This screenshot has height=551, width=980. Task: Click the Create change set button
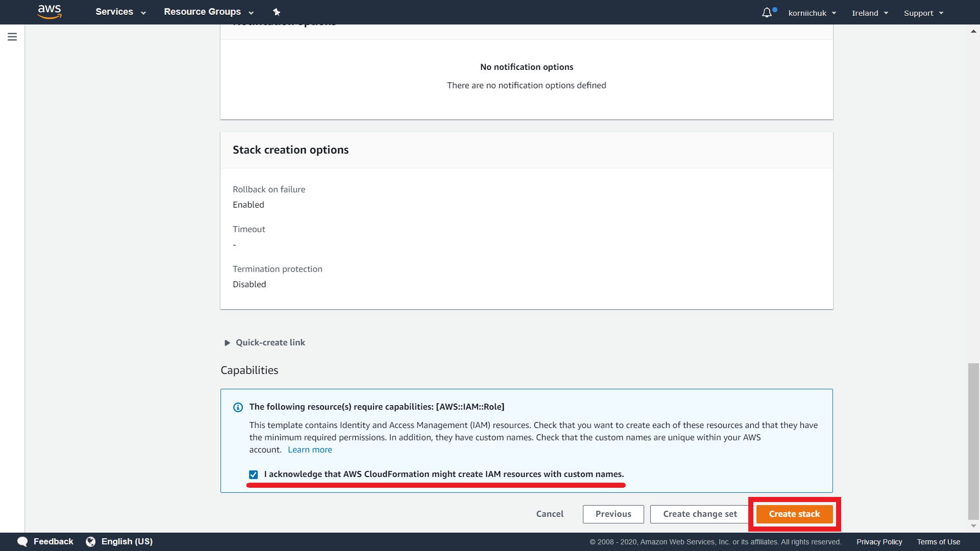699,513
